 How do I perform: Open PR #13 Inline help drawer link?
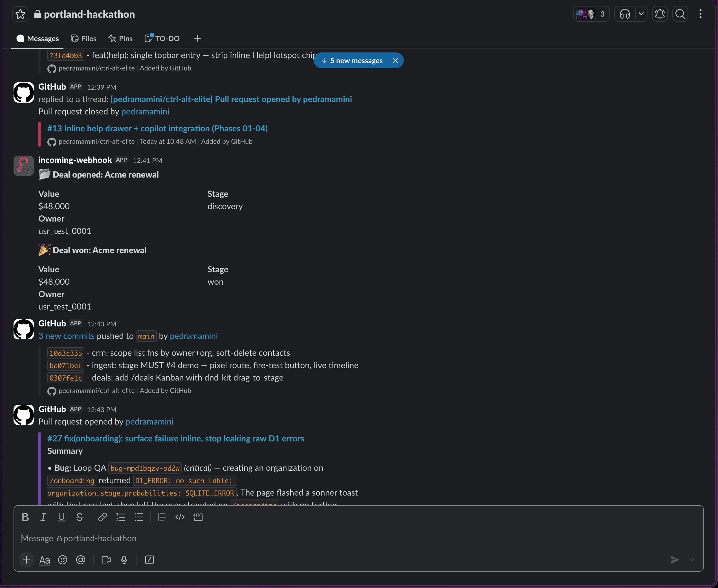pyautogui.click(x=158, y=128)
